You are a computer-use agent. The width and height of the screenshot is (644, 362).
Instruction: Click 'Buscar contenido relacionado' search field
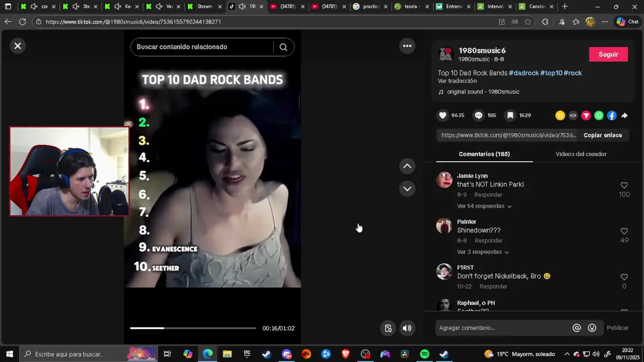[204, 47]
